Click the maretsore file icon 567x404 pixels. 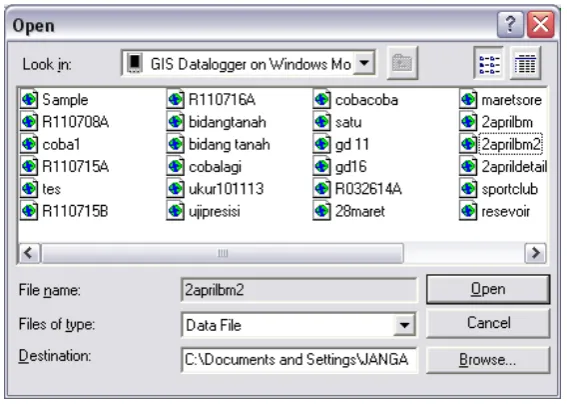[x=468, y=99]
